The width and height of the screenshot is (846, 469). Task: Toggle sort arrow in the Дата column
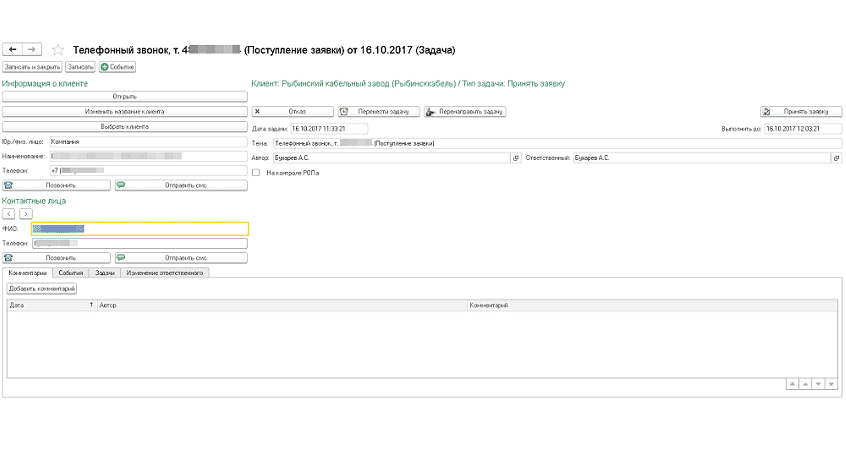[x=91, y=305]
